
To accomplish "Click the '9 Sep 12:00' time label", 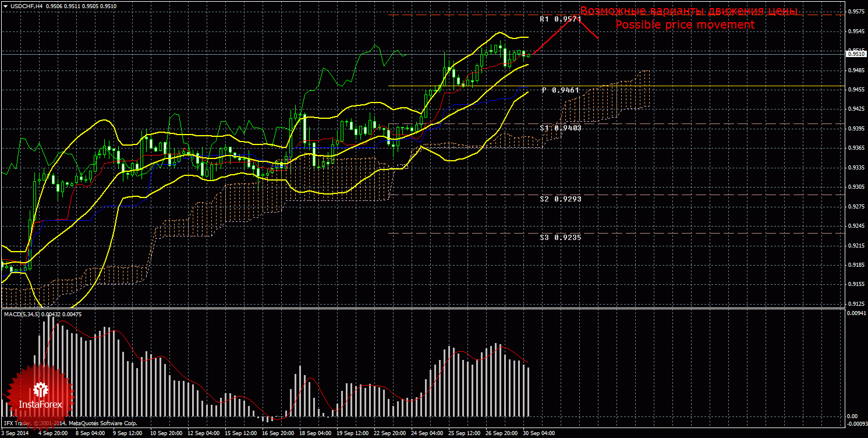I will point(127,433).
